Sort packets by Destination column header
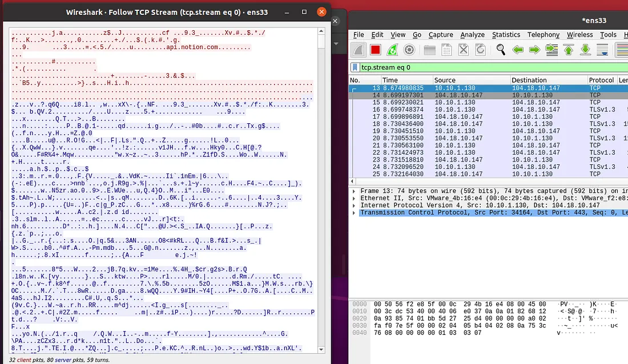The image size is (628, 364). 529,80
